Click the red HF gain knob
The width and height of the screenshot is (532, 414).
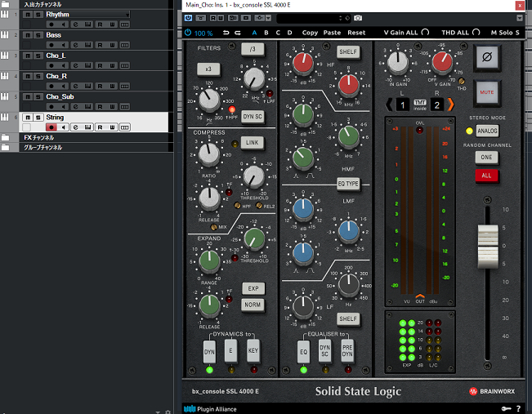pyautogui.click(x=303, y=63)
